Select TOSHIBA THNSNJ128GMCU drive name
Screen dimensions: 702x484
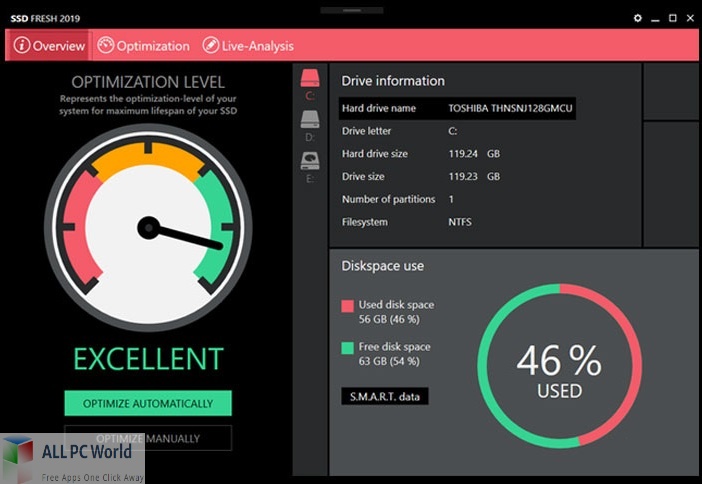(510, 108)
